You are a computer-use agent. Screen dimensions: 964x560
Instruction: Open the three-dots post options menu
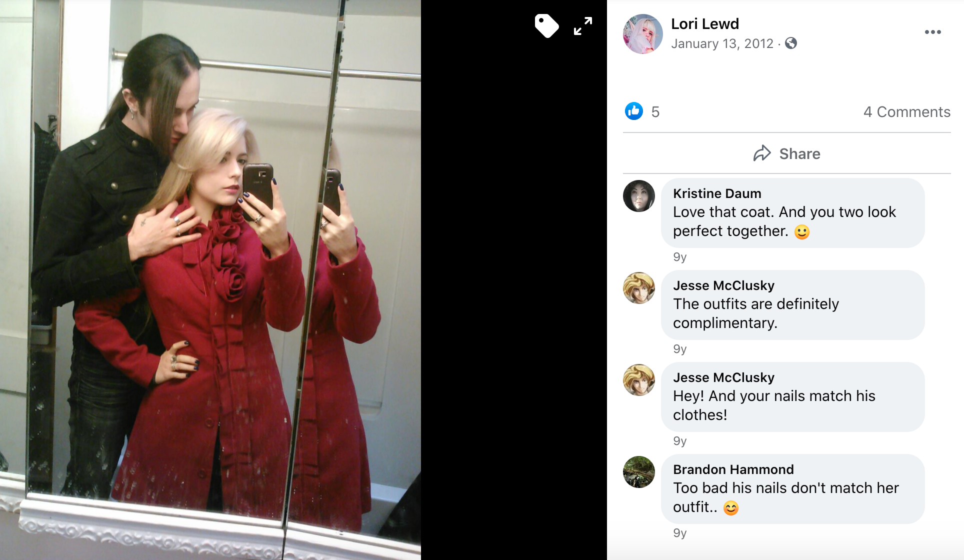[x=932, y=32]
